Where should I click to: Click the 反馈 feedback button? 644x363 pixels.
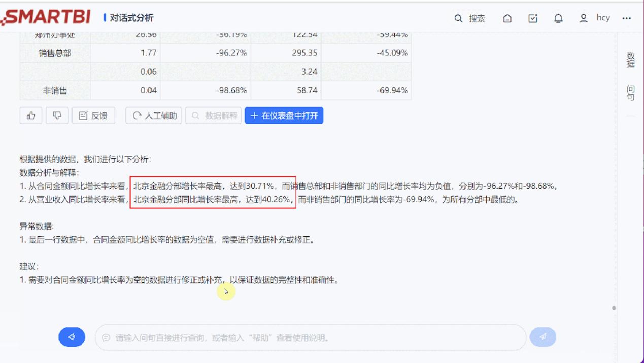tap(93, 115)
